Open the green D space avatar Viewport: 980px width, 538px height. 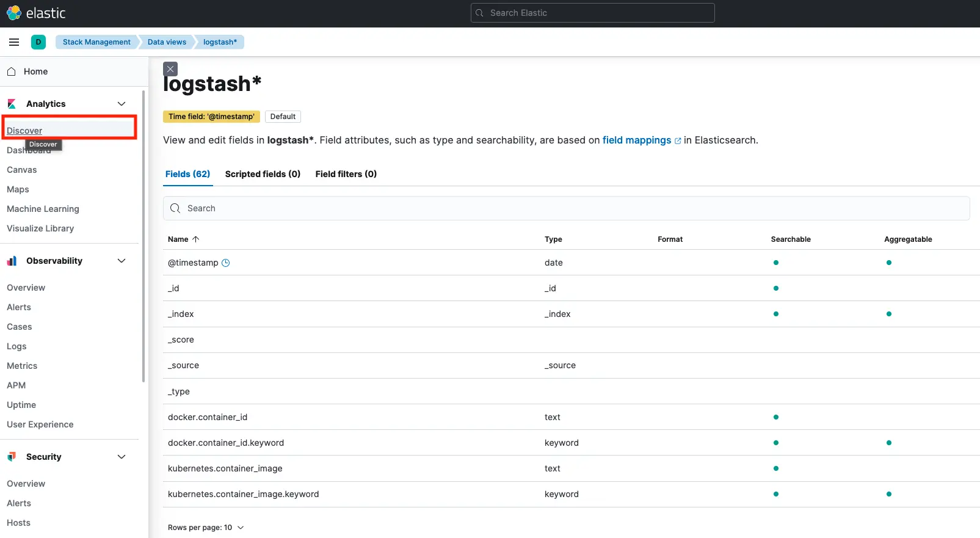pyautogui.click(x=38, y=42)
